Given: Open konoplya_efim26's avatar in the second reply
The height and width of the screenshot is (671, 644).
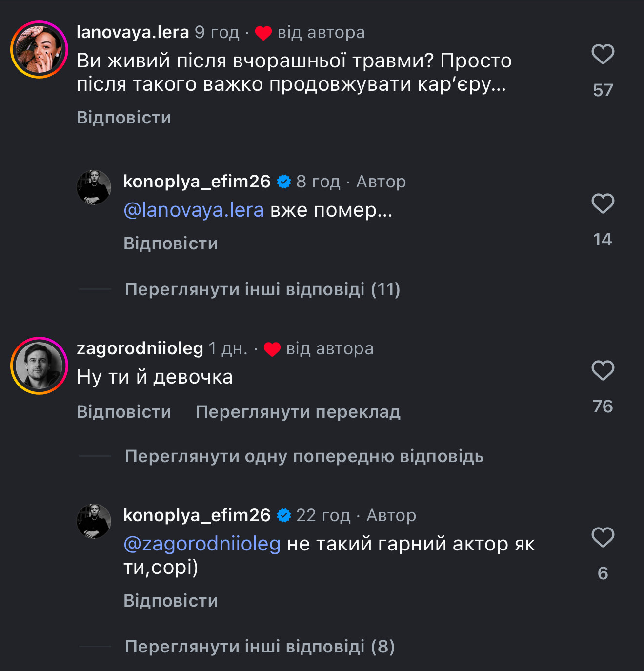Looking at the screenshot, I should pyautogui.click(x=94, y=521).
